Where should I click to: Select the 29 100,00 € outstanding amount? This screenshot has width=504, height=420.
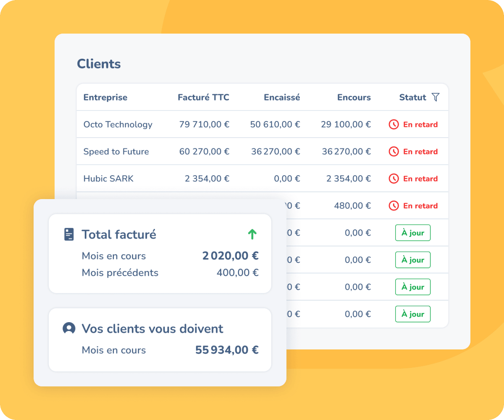(x=346, y=124)
